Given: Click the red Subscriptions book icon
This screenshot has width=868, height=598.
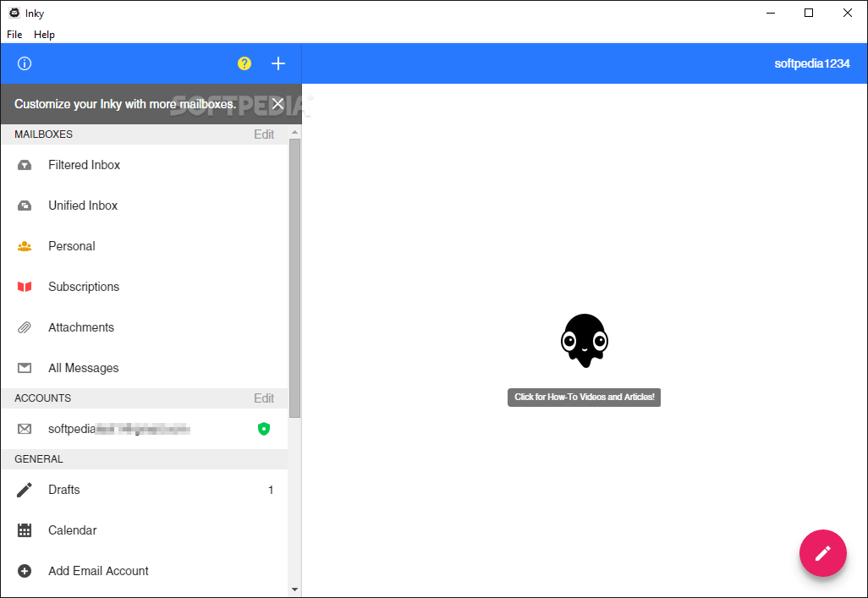Looking at the screenshot, I should [x=25, y=287].
